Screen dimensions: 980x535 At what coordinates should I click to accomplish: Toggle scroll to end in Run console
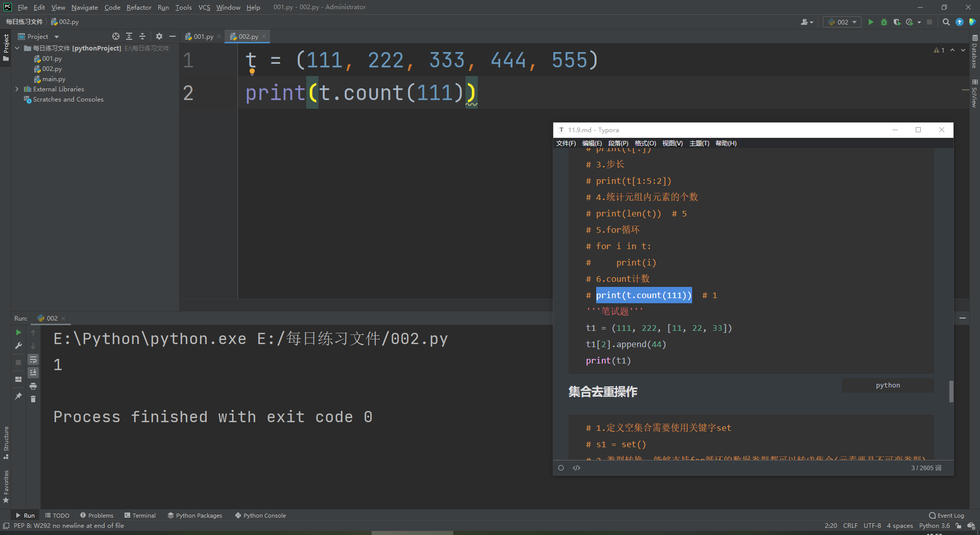point(33,373)
